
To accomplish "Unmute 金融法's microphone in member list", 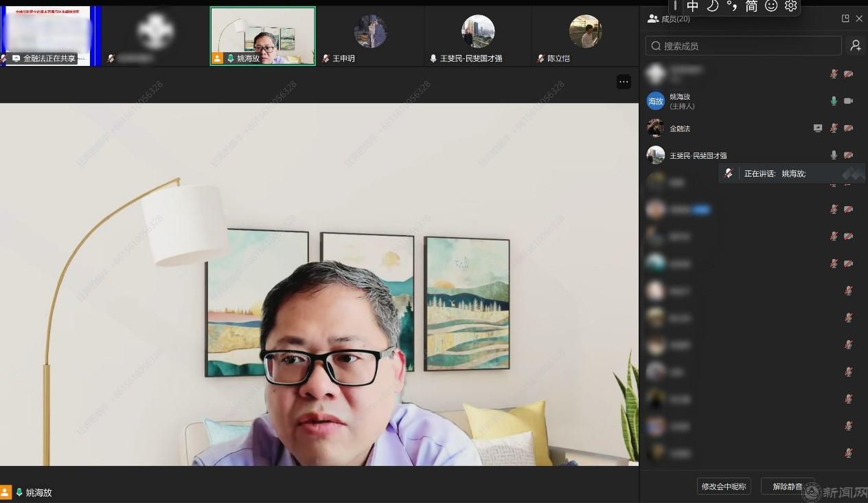I will pos(834,128).
